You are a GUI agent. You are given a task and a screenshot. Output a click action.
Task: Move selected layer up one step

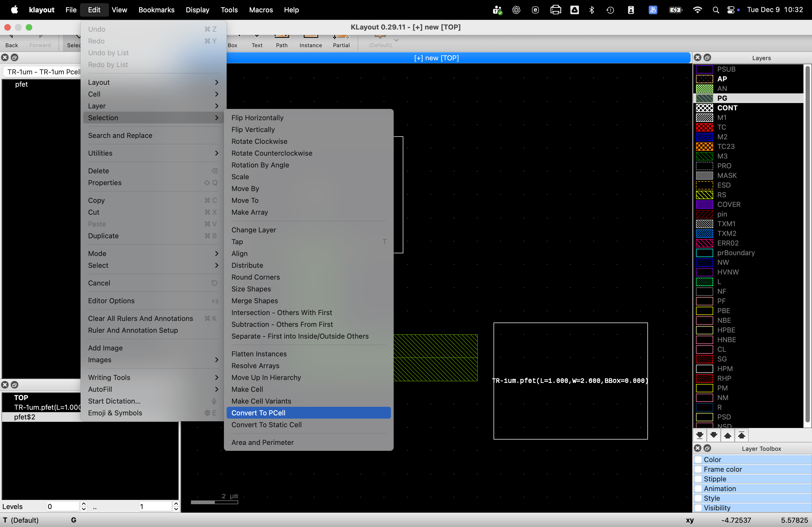tap(727, 435)
